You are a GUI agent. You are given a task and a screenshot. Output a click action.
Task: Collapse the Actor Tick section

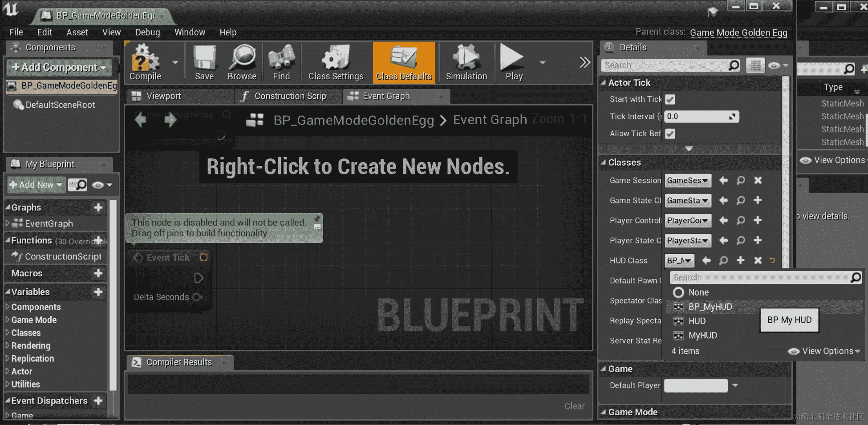[603, 83]
